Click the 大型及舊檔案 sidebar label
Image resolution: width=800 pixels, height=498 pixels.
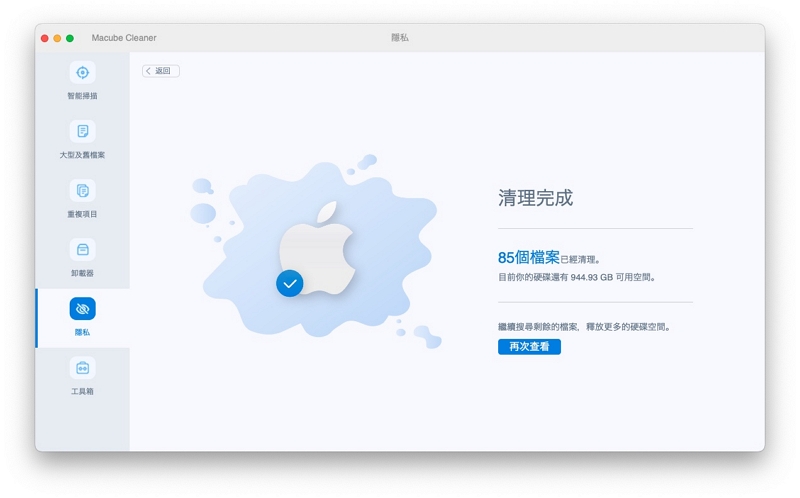coord(82,155)
